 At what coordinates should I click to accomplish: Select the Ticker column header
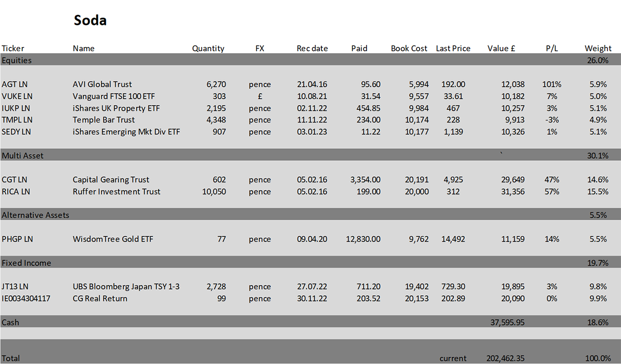tap(13, 48)
